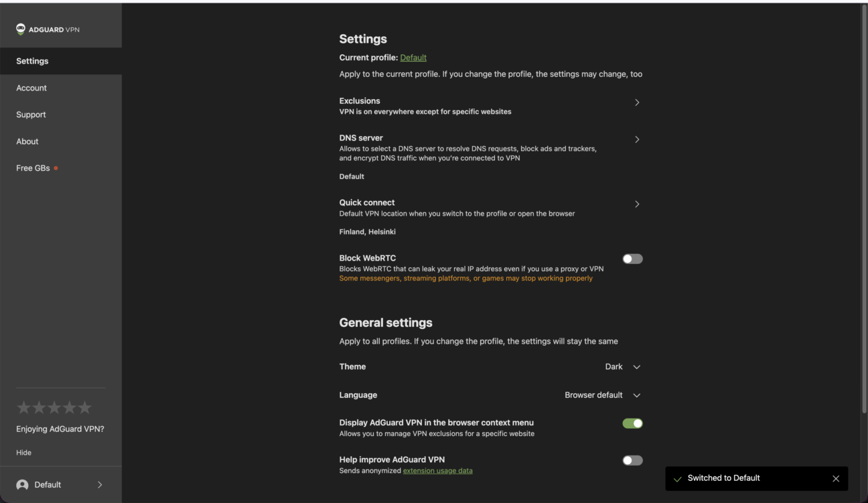Rate AdGuard VPN with the second star
This screenshot has width=868, height=503.
(39, 407)
